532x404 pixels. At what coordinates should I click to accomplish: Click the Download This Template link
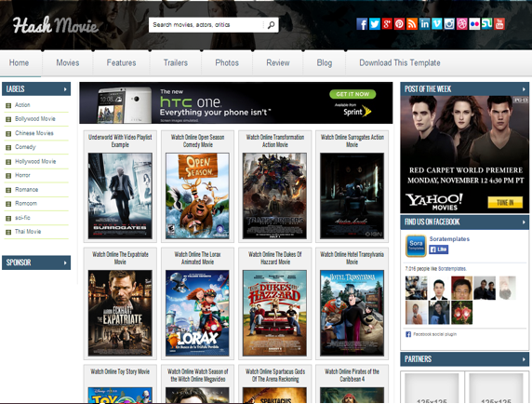pos(400,62)
